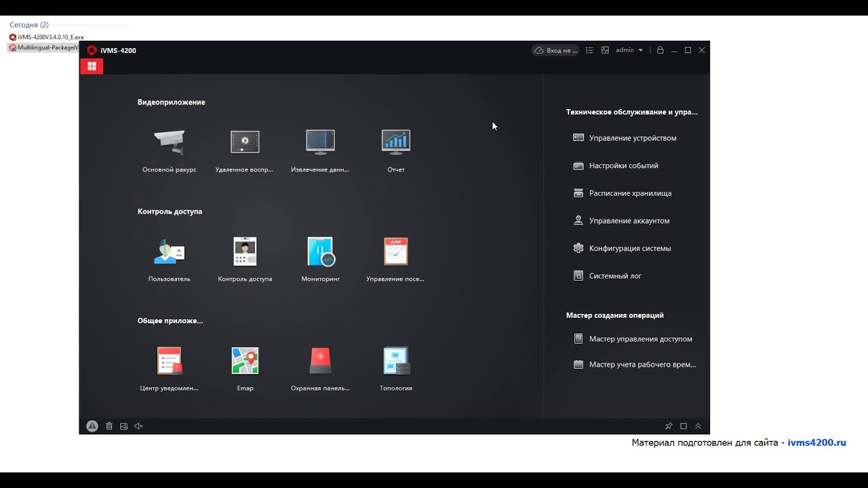Open the task list icon in title bar

click(589, 50)
